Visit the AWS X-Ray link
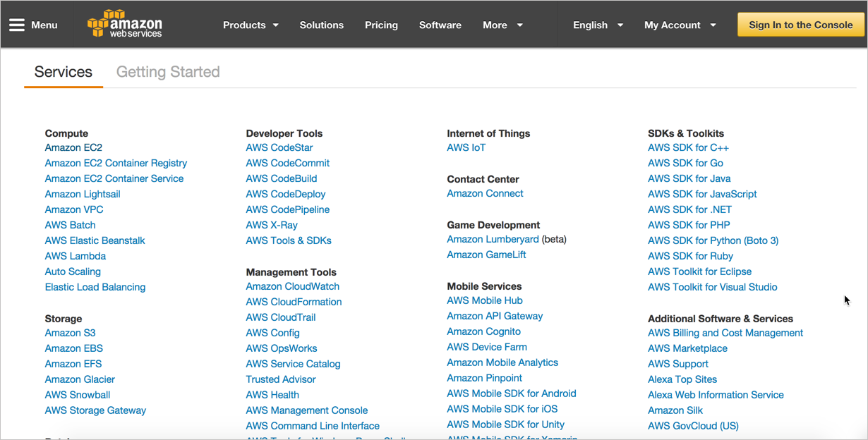This screenshot has width=868, height=440. coord(272,225)
